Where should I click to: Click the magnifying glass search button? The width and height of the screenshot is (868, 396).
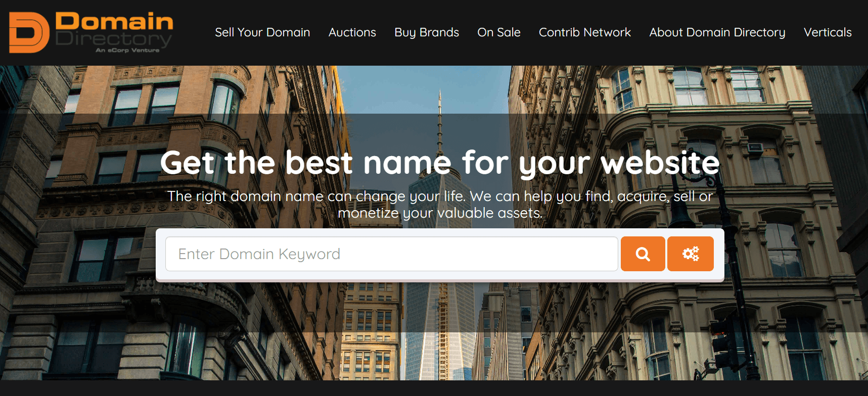coord(643,254)
